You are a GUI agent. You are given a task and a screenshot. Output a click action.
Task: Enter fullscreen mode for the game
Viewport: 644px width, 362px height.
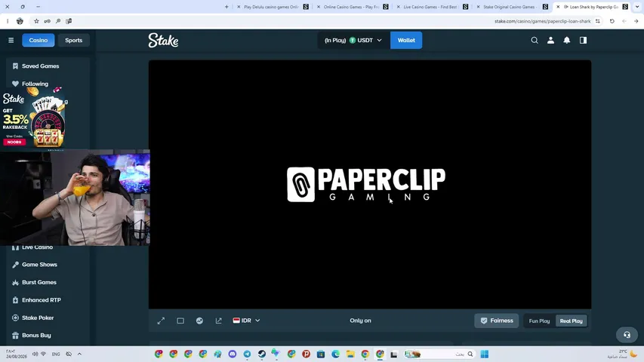click(161, 321)
